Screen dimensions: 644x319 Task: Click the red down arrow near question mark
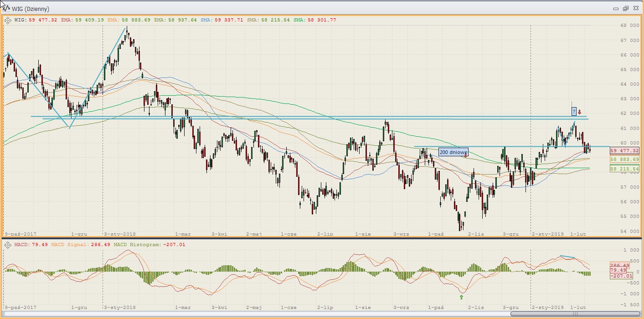click(580, 112)
